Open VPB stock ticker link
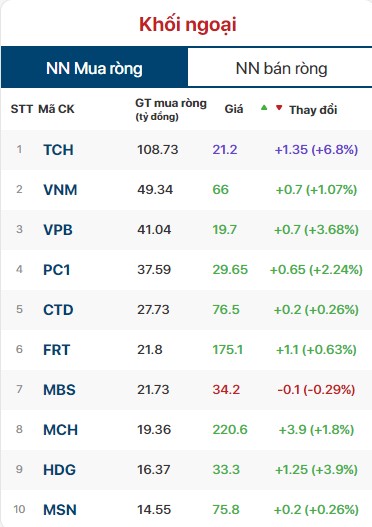The width and height of the screenshot is (372, 527). pos(58,230)
